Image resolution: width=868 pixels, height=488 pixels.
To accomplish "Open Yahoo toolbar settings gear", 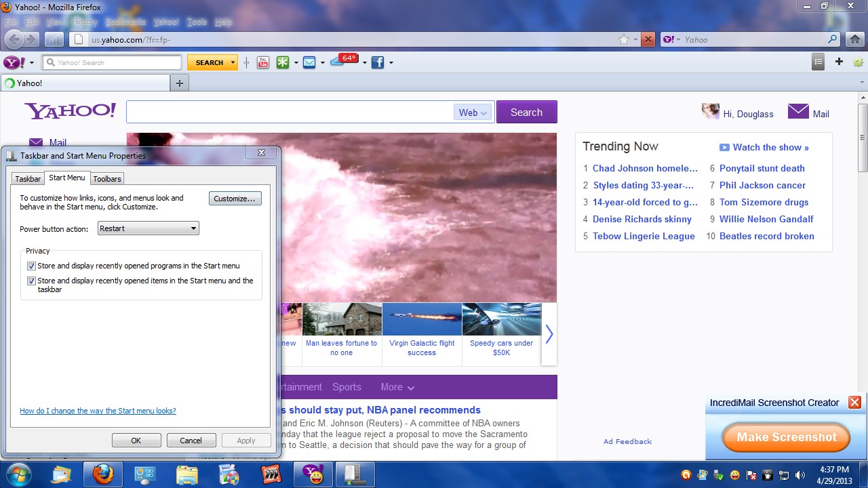I will click(x=858, y=62).
